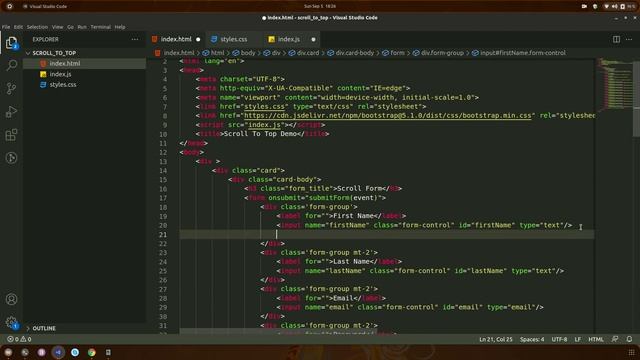
Task: Expand the OUTLINE section
Action: coord(44,328)
